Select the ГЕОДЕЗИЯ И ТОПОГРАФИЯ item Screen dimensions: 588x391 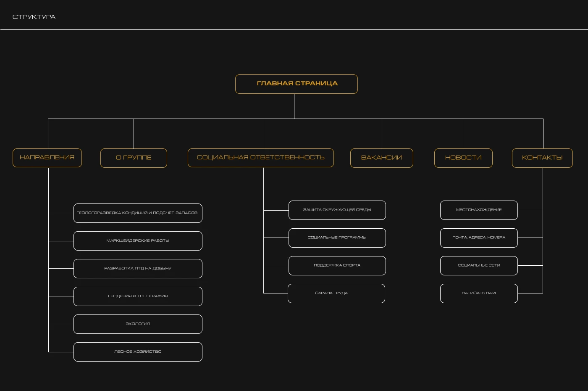(138, 296)
